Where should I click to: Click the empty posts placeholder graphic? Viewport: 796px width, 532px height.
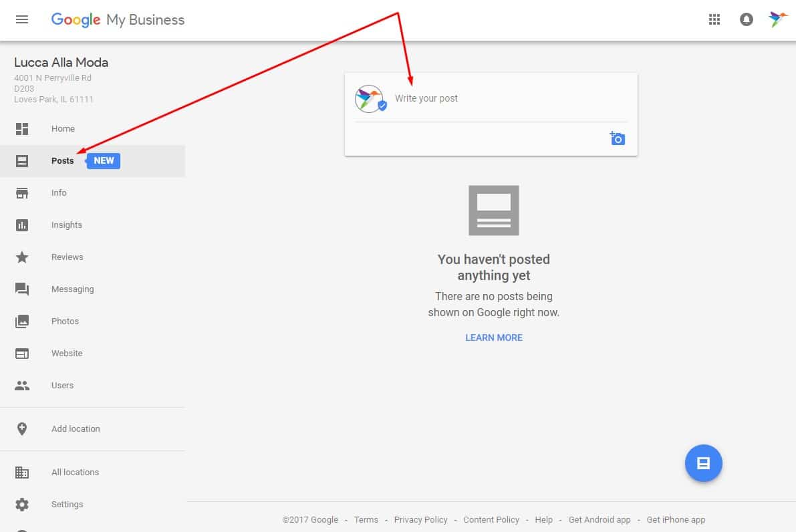[x=493, y=210]
